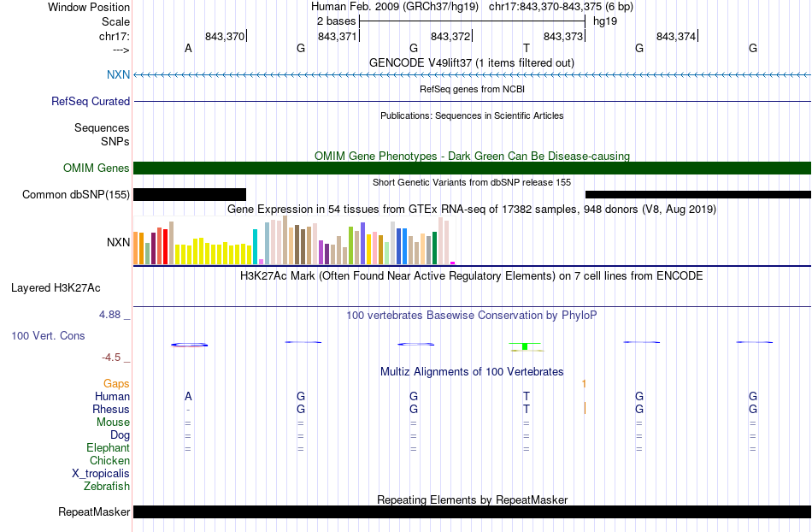Click the T base in the top sequence row
812x532 pixels.
pyautogui.click(x=527, y=48)
